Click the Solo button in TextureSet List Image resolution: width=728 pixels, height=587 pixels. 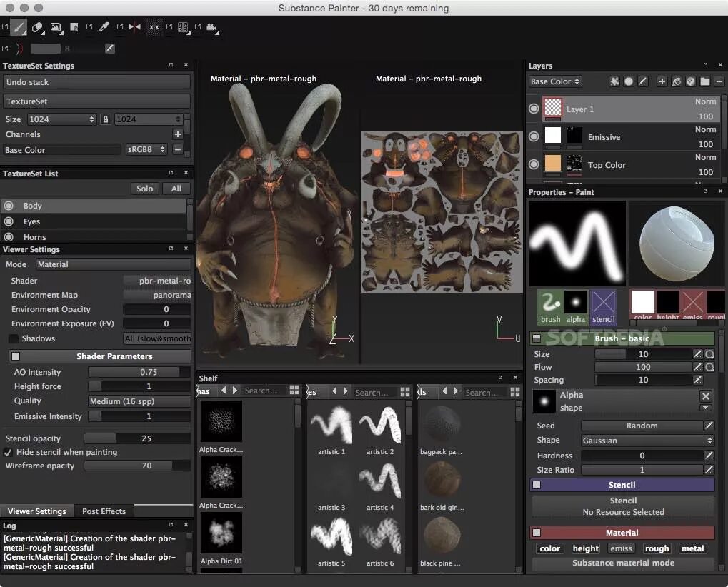coord(144,189)
